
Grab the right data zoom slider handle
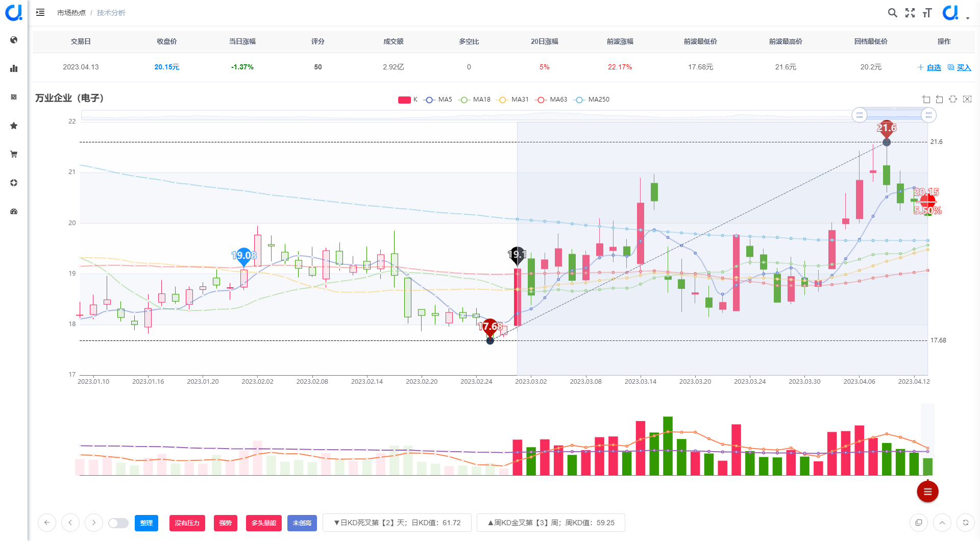(928, 115)
